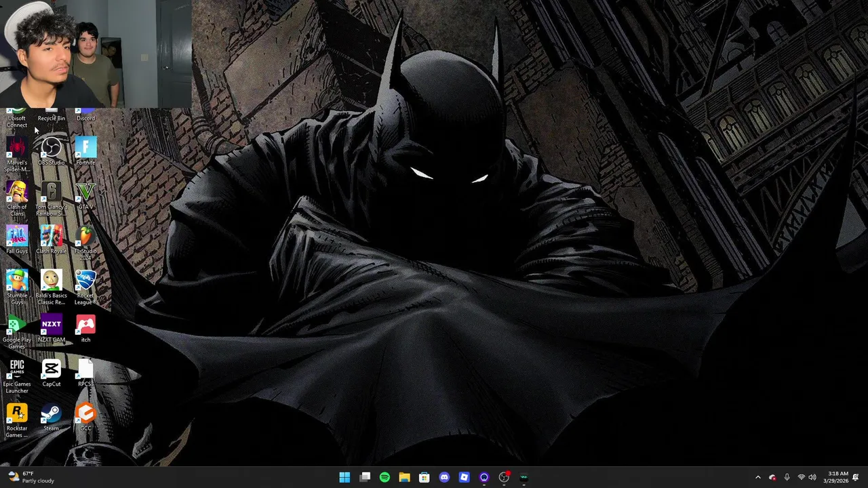Select the FL Studio 2024 shortcut
This screenshot has height=488, width=868.
[85, 243]
